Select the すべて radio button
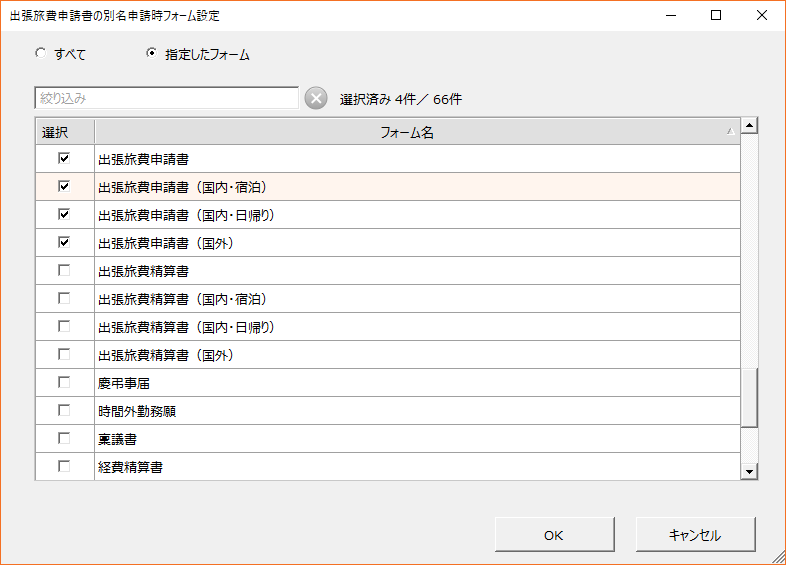 (x=40, y=54)
